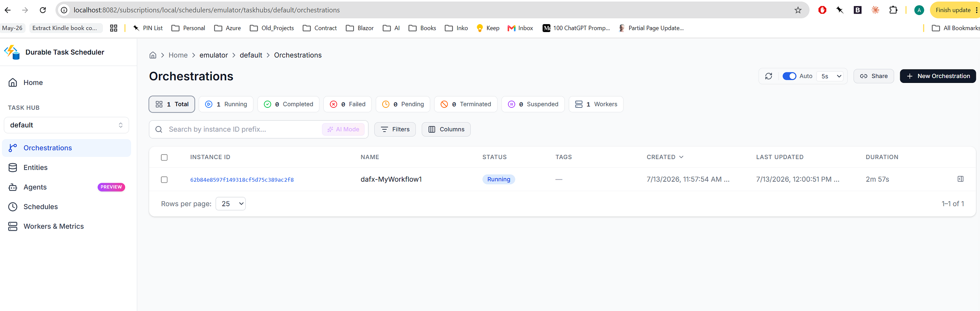Click the Durable Task Scheduler logo

pos(12,52)
